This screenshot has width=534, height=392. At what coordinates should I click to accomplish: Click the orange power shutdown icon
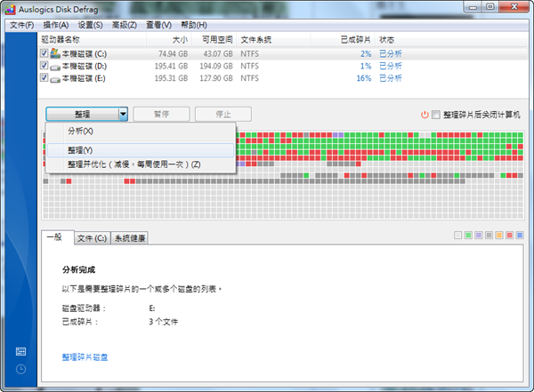tap(425, 115)
